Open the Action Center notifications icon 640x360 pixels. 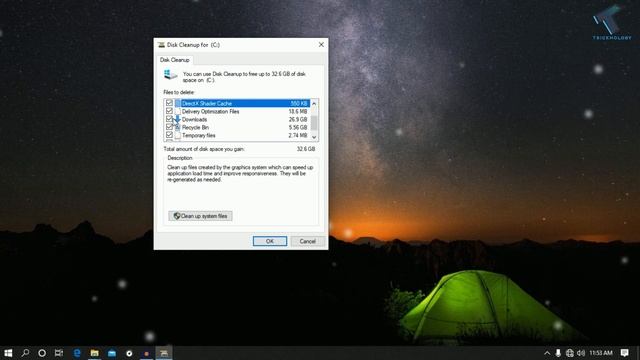tap(624, 353)
